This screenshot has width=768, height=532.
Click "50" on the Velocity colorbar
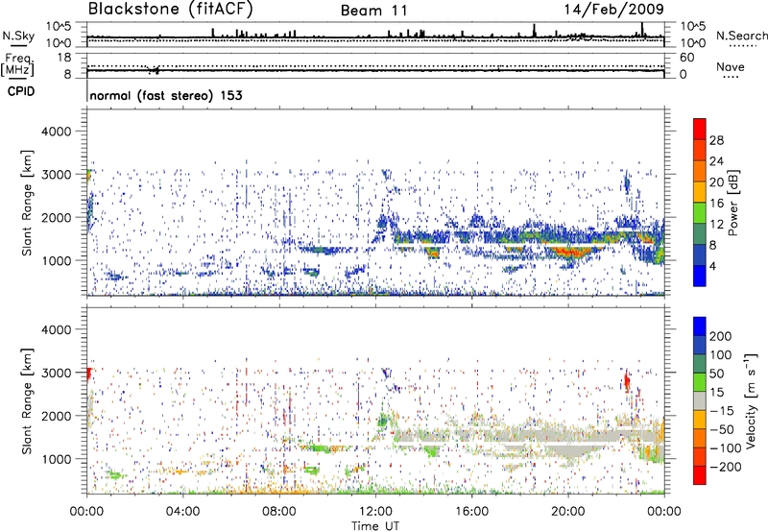(716, 374)
